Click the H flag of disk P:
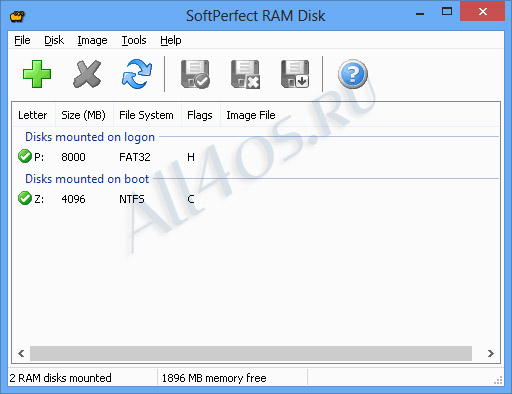Image resolution: width=512 pixels, height=394 pixels. [191, 157]
